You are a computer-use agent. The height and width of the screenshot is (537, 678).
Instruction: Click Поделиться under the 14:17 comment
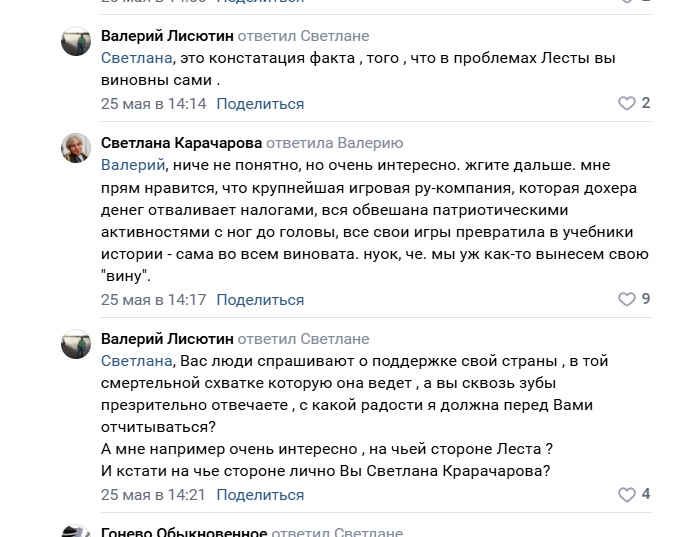pyautogui.click(x=260, y=300)
